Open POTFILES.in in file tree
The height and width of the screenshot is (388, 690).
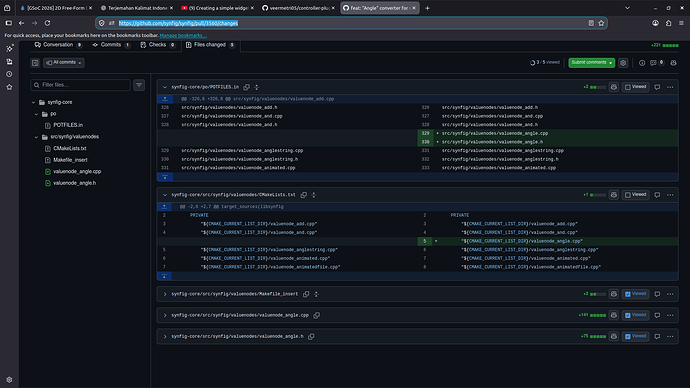[68, 125]
